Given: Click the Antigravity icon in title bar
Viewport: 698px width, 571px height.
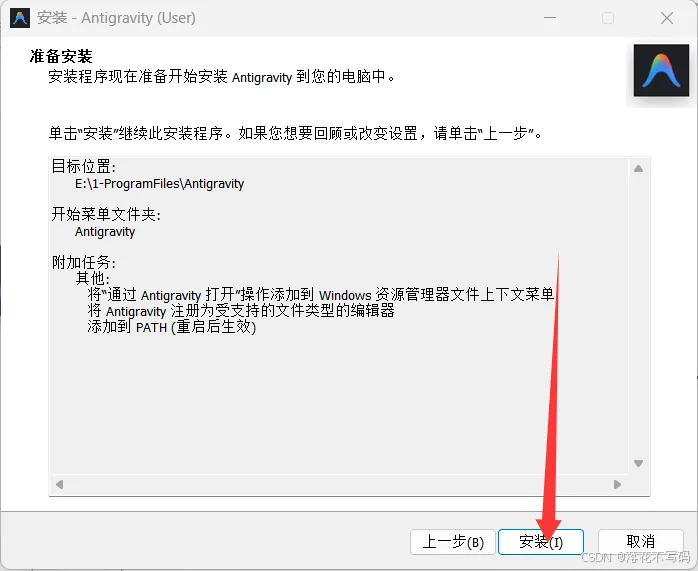Looking at the screenshot, I should 20,18.
